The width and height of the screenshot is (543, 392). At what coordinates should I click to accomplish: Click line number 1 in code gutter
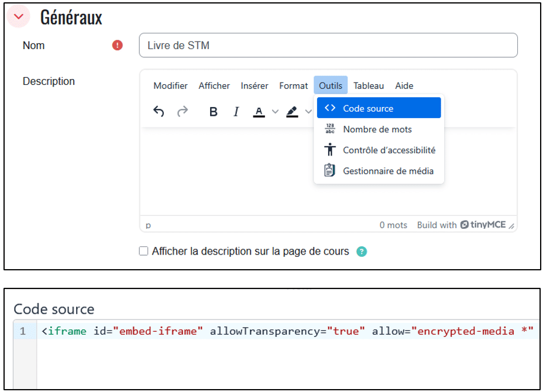[22, 331]
